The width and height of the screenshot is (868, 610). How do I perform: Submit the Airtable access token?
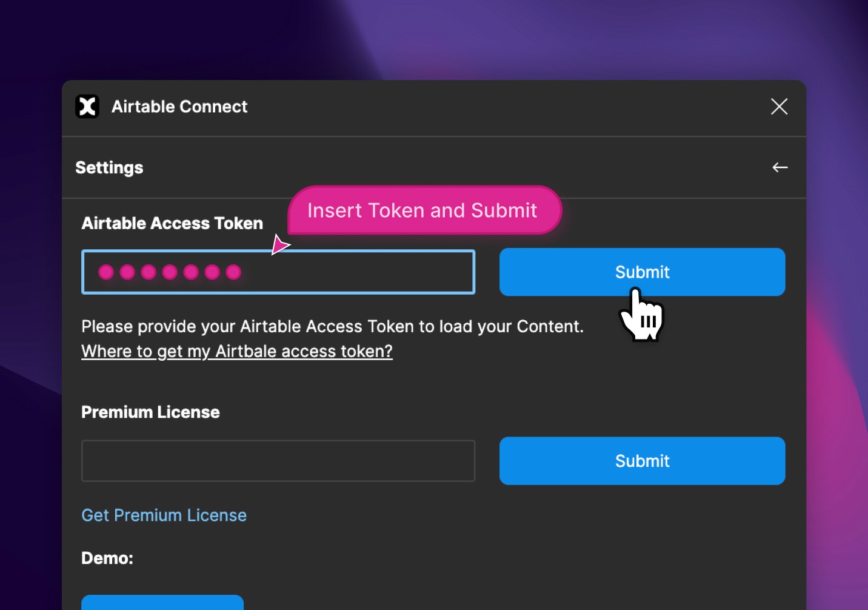pyautogui.click(x=642, y=272)
